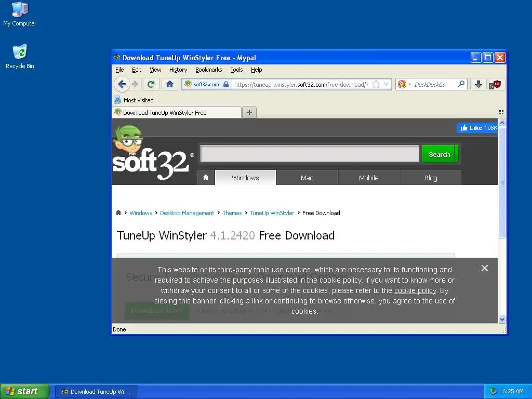Open the cookie policy link
The width and height of the screenshot is (532, 399).
[x=415, y=290]
